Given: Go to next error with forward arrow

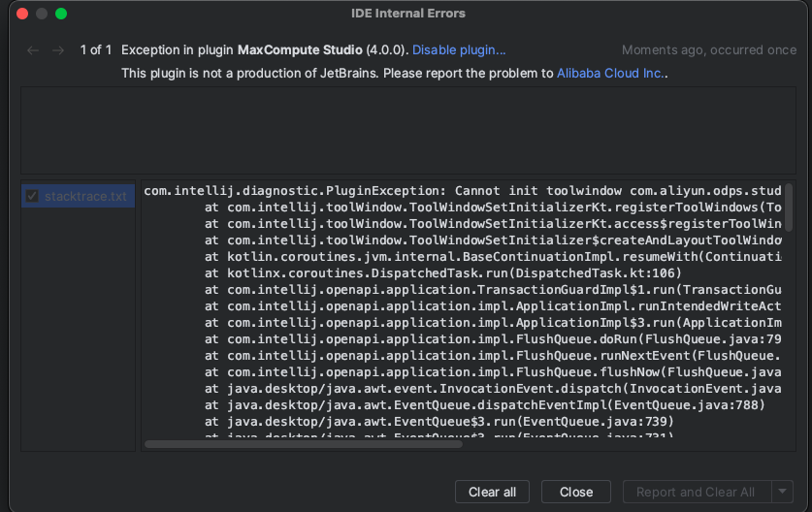Looking at the screenshot, I should point(58,50).
